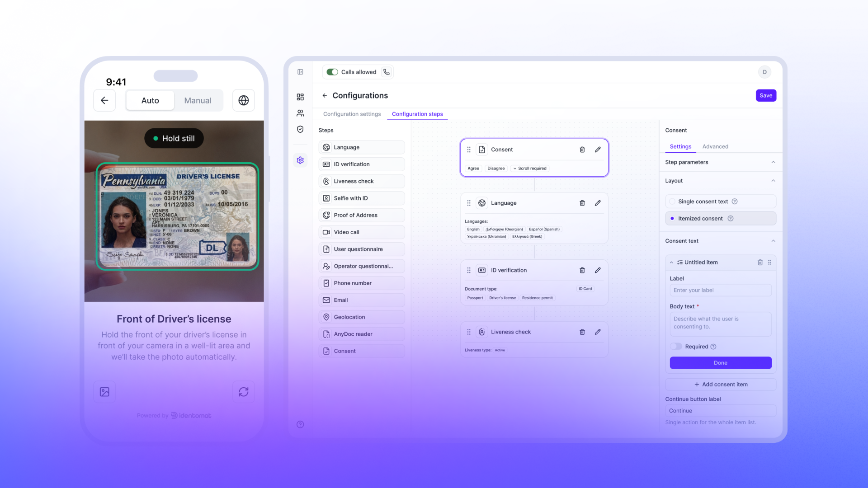Click Disagree tag on Consent card
This screenshot has width=868, height=488.
coord(496,168)
